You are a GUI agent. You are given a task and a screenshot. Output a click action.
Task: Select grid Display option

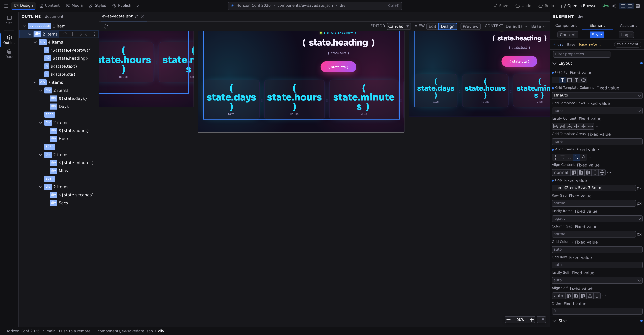coord(562,80)
